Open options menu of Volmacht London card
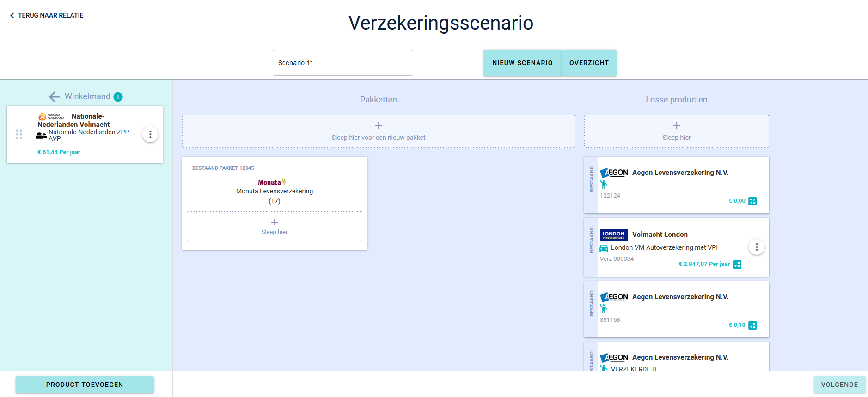868x397 pixels. coord(757,247)
